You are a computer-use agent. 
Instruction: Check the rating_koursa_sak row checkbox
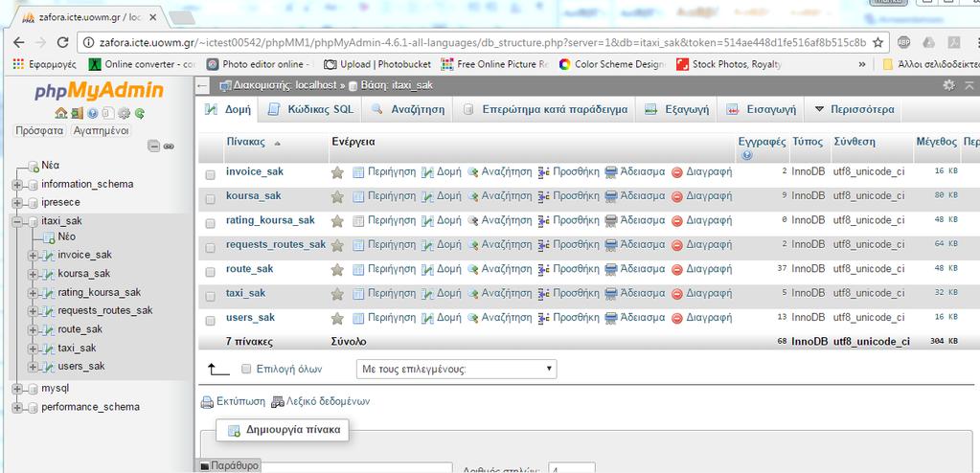[211, 224]
